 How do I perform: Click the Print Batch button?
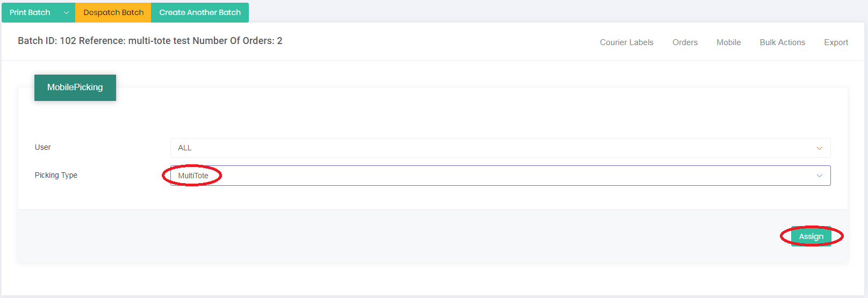30,12
